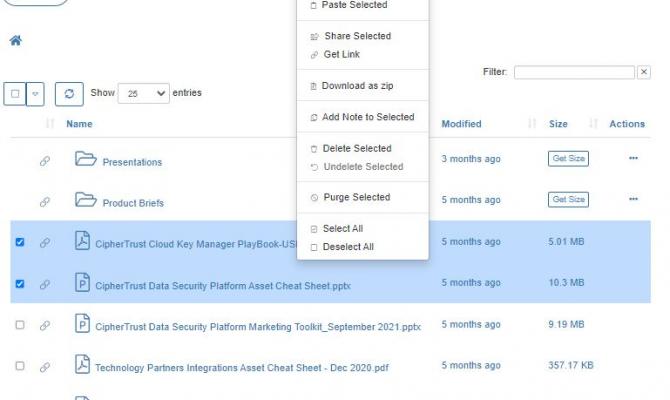Viewport: 670px width, 400px height.
Task: Click link icon beside Presentations folder
Action: [x=45, y=161]
